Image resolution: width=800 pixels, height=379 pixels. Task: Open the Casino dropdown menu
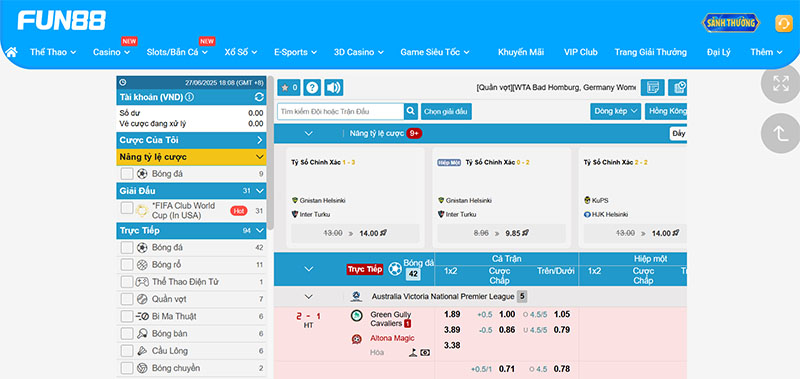point(111,52)
